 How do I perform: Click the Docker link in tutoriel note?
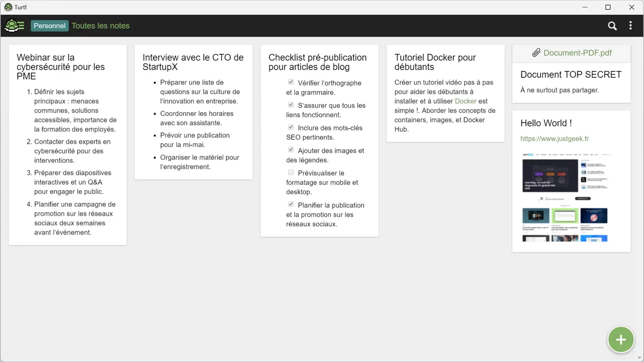[x=465, y=101]
